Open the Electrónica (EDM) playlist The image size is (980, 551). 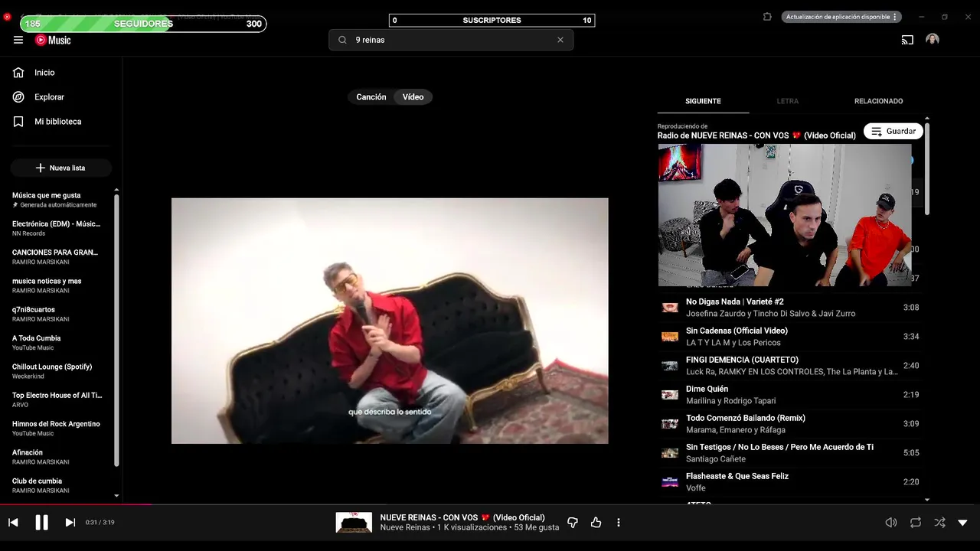point(57,228)
